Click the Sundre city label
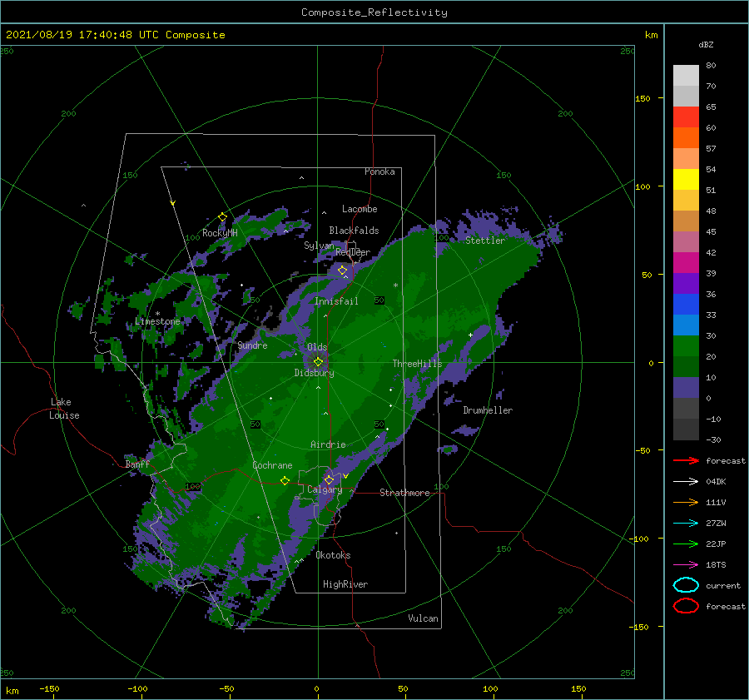The width and height of the screenshot is (749, 700). coord(253,345)
